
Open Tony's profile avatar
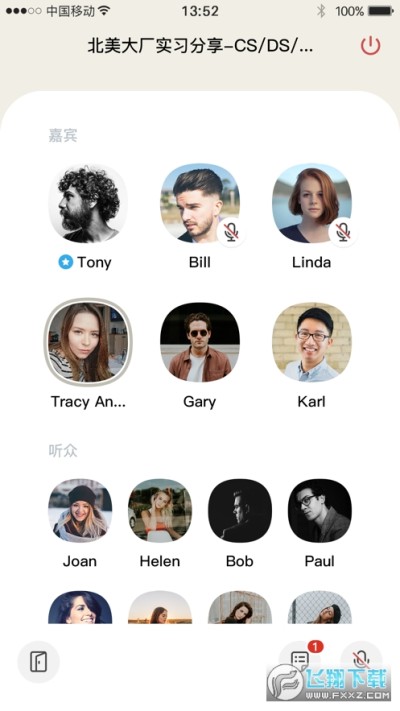click(x=88, y=203)
